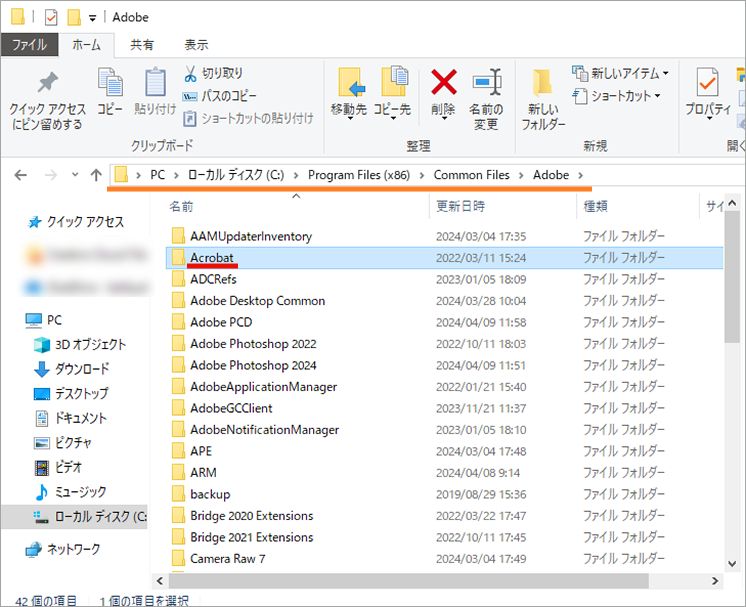Click the Pin to Quick Access icon
Screen dimensions: 746x607
(x=48, y=83)
